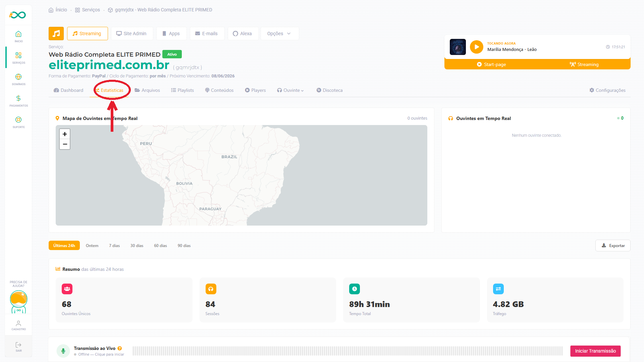This screenshot has height=362, width=644.
Task: Click the map pin icon for Mapa de Ouvintes
Action: click(x=57, y=118)
